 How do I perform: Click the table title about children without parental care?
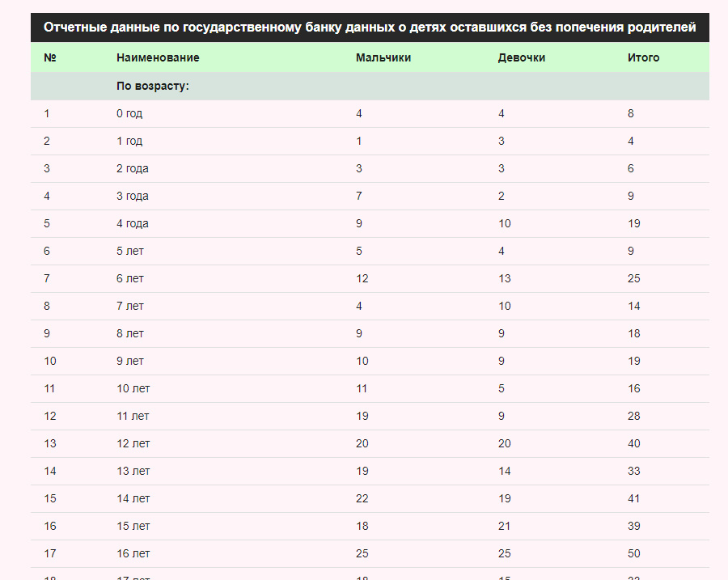click(x=370, y=28)
